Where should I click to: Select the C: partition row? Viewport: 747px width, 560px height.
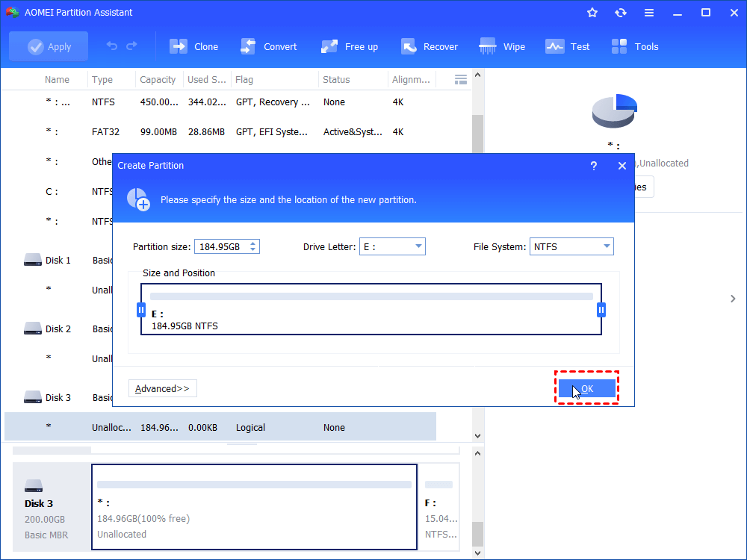pyautogui.click(x=58, y=191)
